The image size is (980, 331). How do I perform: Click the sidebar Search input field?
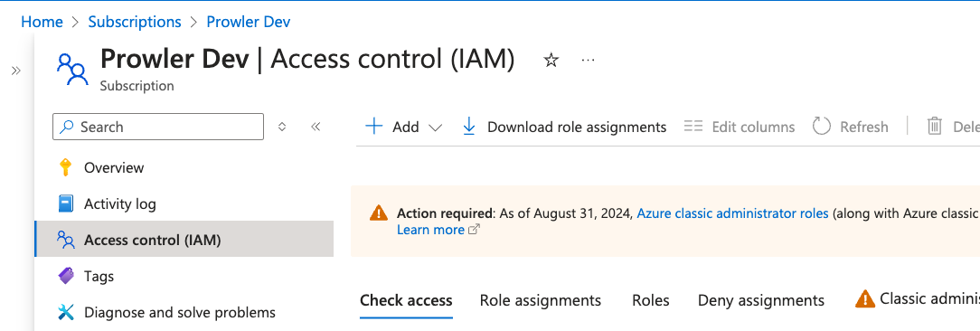(x=158, y=127)
